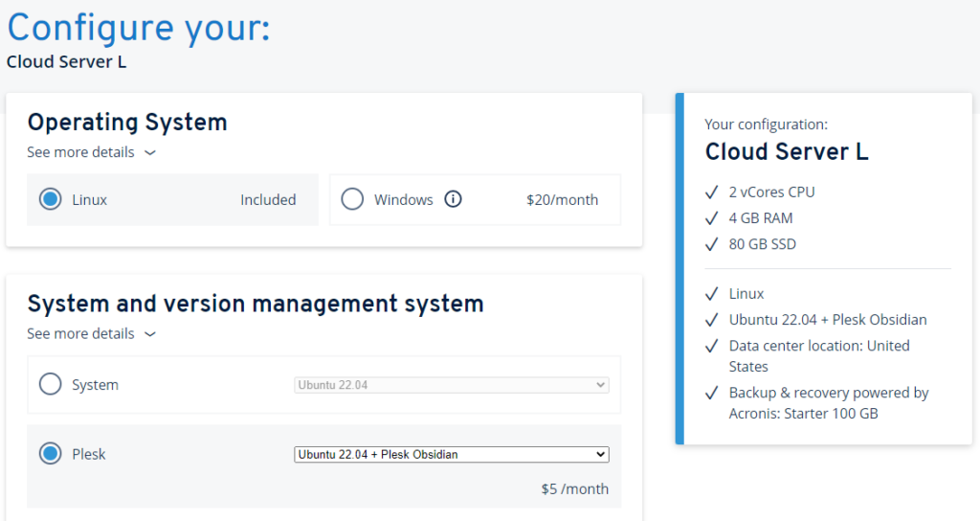
Task: Open the greyed-out Ubuntu 22.04 System dropdown
Action: [x=452, y=385]
